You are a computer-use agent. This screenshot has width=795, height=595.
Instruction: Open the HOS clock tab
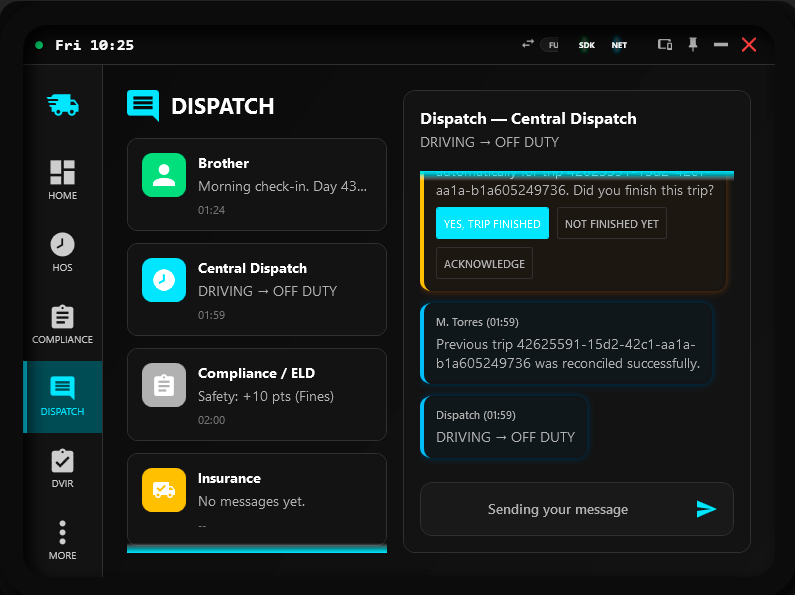pyautogui.click(x=62, y=252)
